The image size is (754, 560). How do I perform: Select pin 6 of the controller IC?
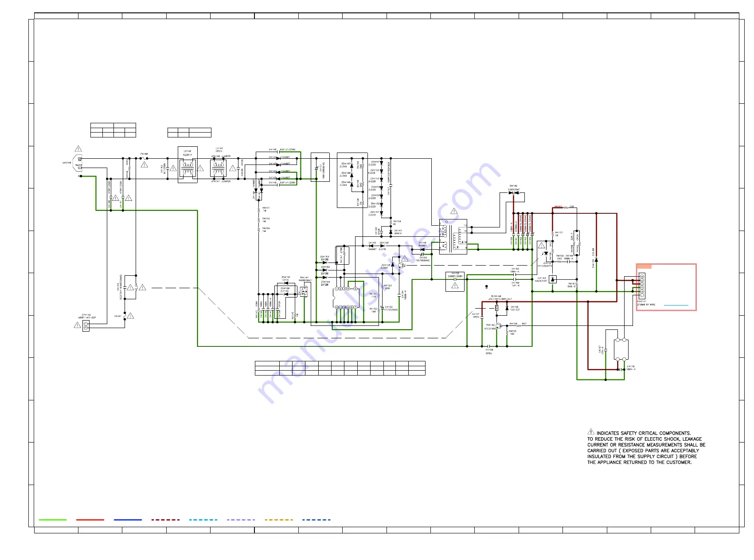click(x=355, y=289)
